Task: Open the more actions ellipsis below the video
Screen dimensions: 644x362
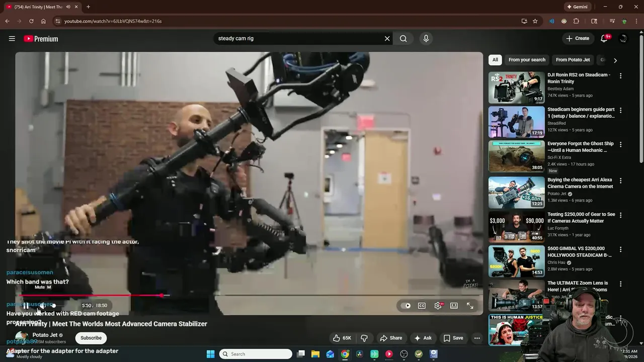Action: 477,338
